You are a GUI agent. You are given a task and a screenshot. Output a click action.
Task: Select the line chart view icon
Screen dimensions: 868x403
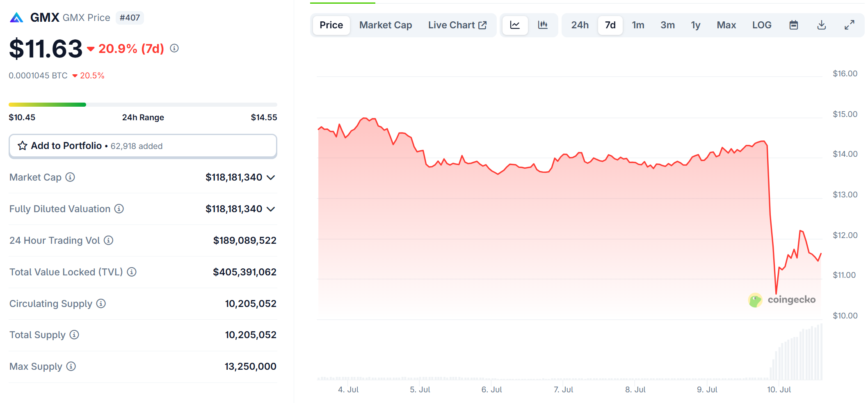point(515,25)
